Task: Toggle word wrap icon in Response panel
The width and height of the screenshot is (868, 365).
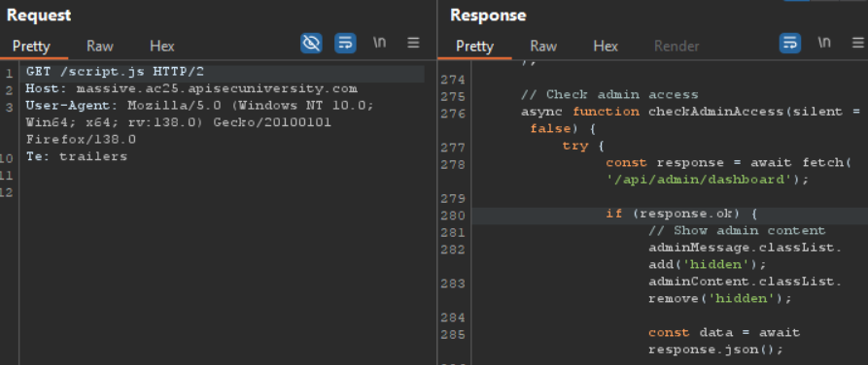Action: [x=790, y=43]
